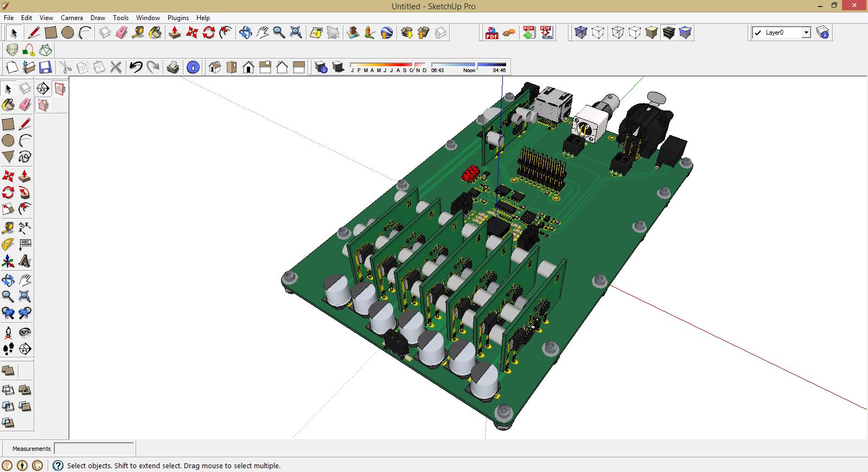
Task: Click the Sandbox From Contours icon
Action: click(12, 50)
